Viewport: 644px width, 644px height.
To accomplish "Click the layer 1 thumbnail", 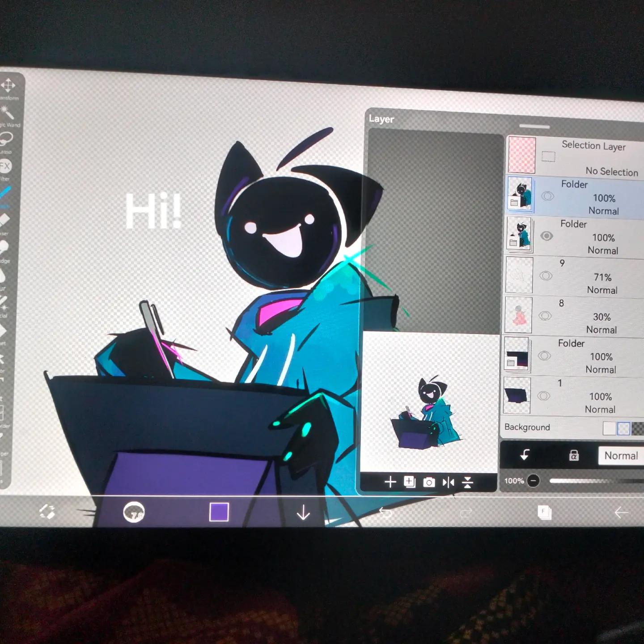I will click(x=517, y=395).
